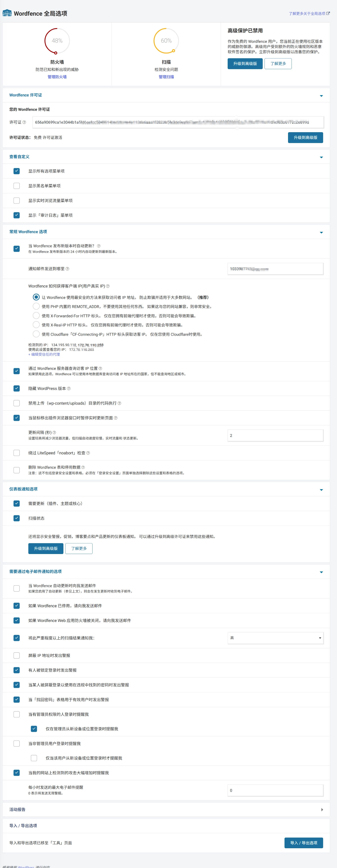Click the 每小时最大电子邮件提醒 input field
The image size is (337, 868).
pos(275,790)
